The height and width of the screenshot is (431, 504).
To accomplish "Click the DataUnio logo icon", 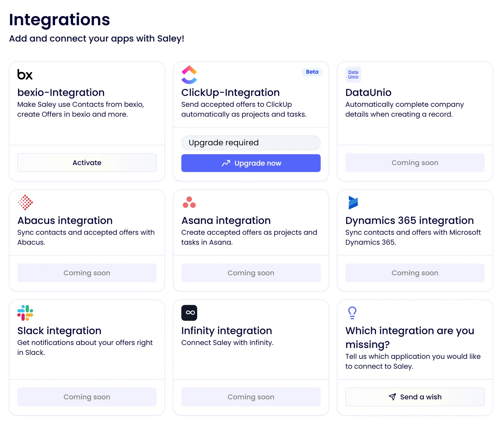I will pos(353,75).
